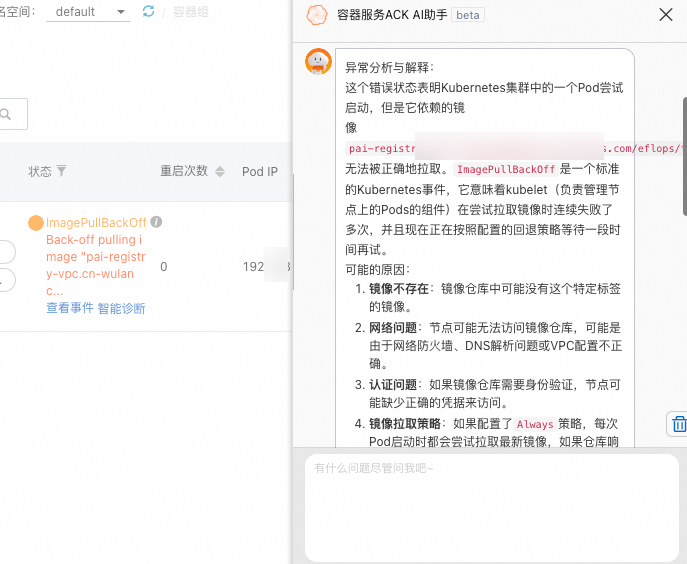Click the ImagePullBackOff code tag in chat

[506, 169]
